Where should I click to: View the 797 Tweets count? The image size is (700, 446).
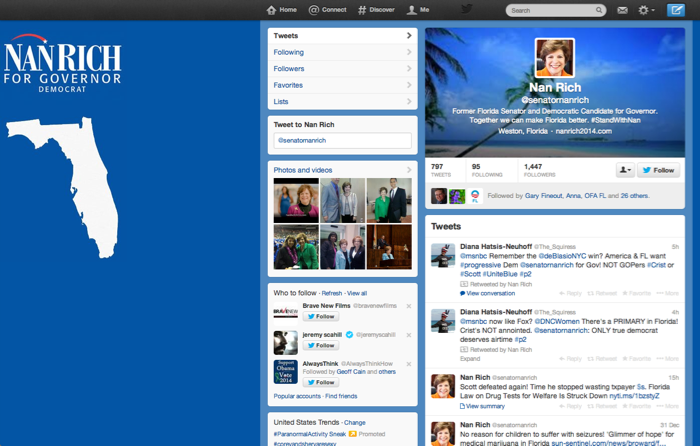coord(441,170)
